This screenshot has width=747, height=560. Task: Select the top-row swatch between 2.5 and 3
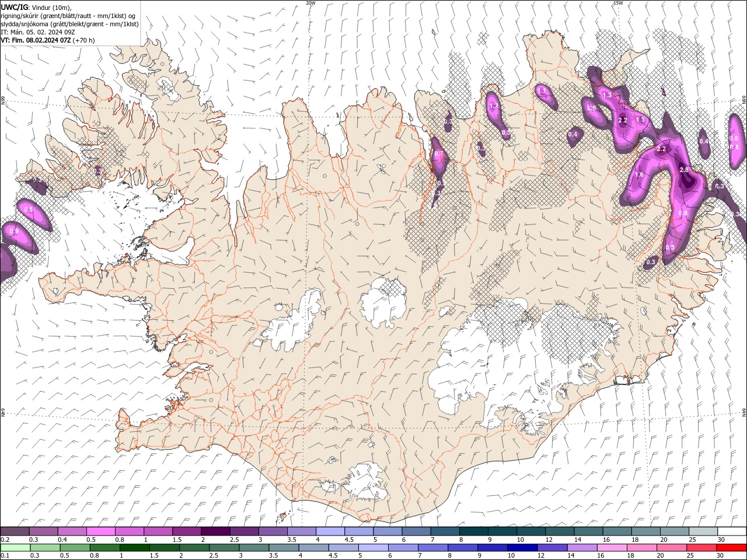[x=244, y=531]
